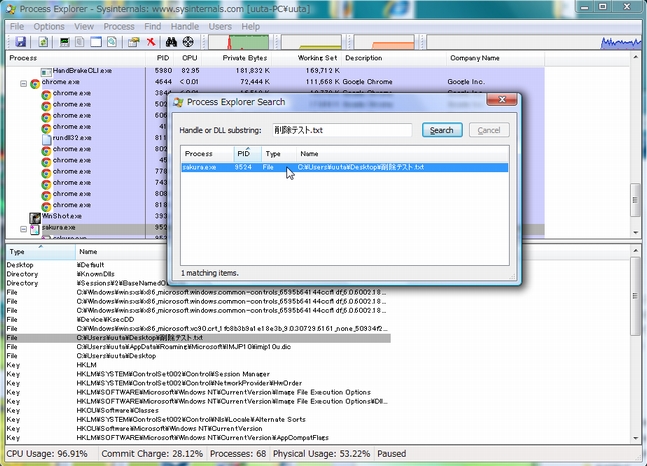Click the Handle or DLL substring field
647x466 pixels.
(x=342, y=130)
